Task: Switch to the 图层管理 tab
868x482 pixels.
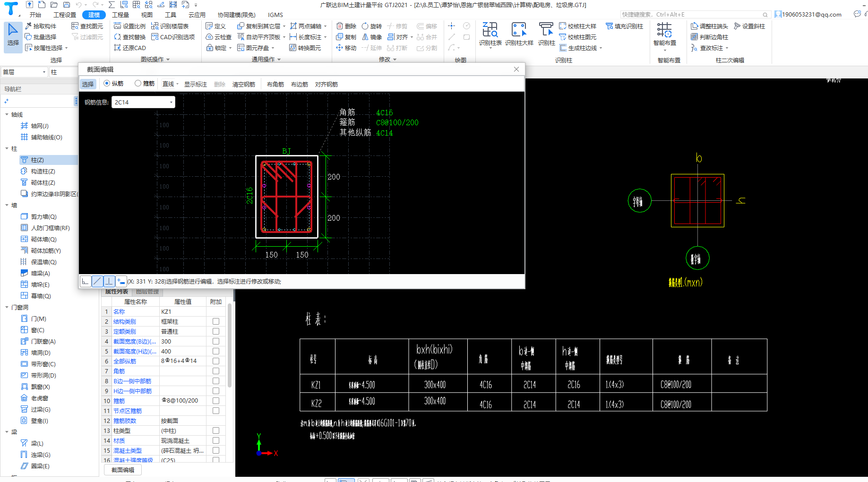Action: pyautogui.click(x=147, y=292)
